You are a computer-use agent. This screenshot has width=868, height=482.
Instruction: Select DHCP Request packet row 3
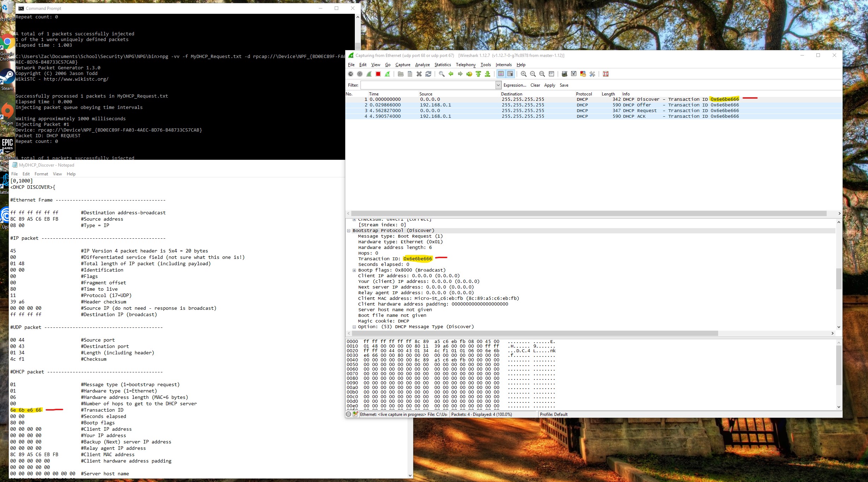coord(594,111)
